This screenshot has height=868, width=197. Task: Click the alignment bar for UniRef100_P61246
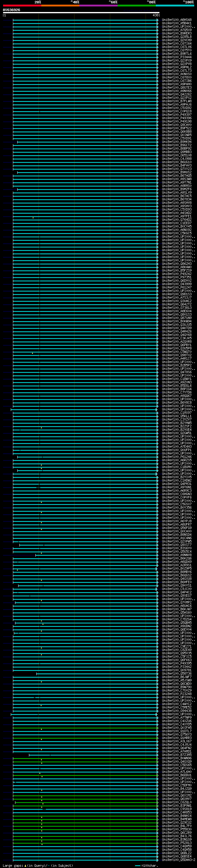point(87,457)
